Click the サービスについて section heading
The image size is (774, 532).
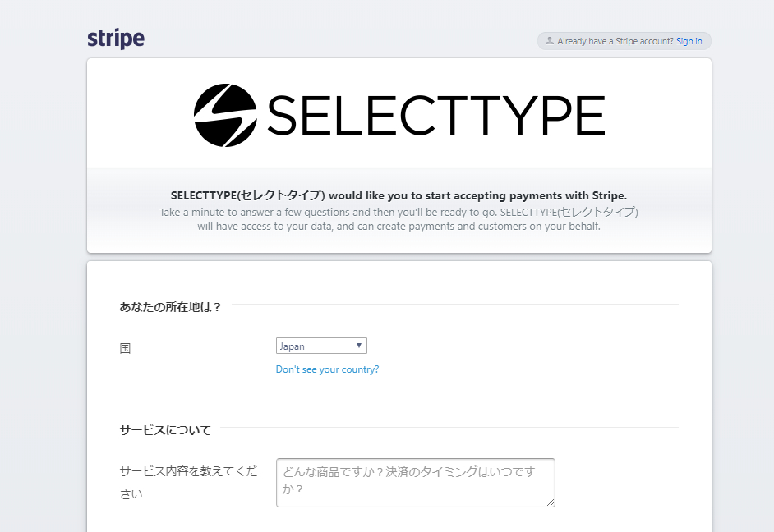(165, 429)
